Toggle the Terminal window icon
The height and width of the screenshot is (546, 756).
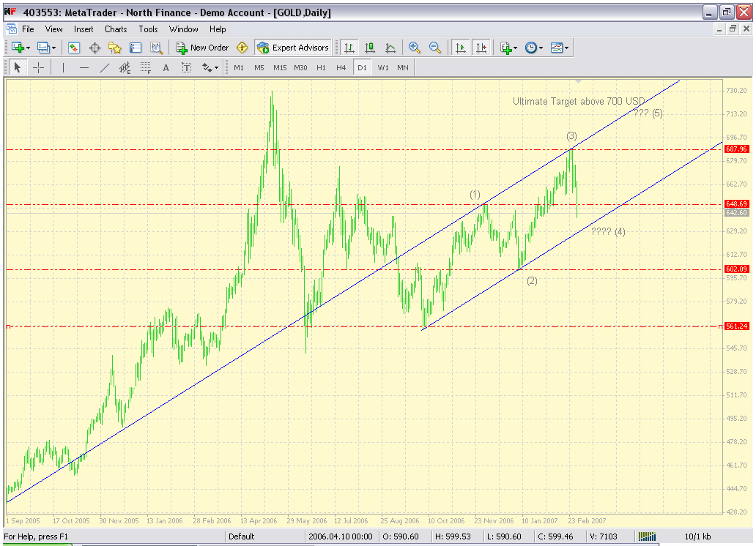136,48
